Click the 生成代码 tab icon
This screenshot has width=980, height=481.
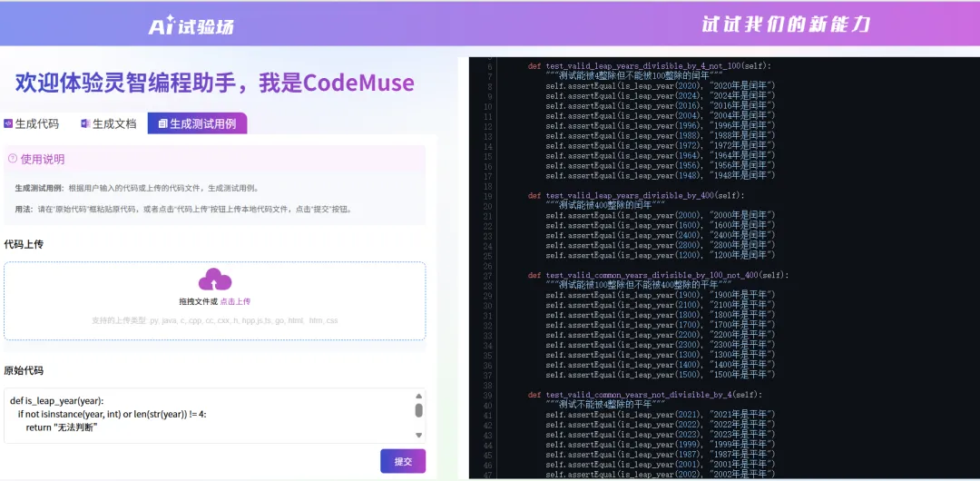coord(8,123)
